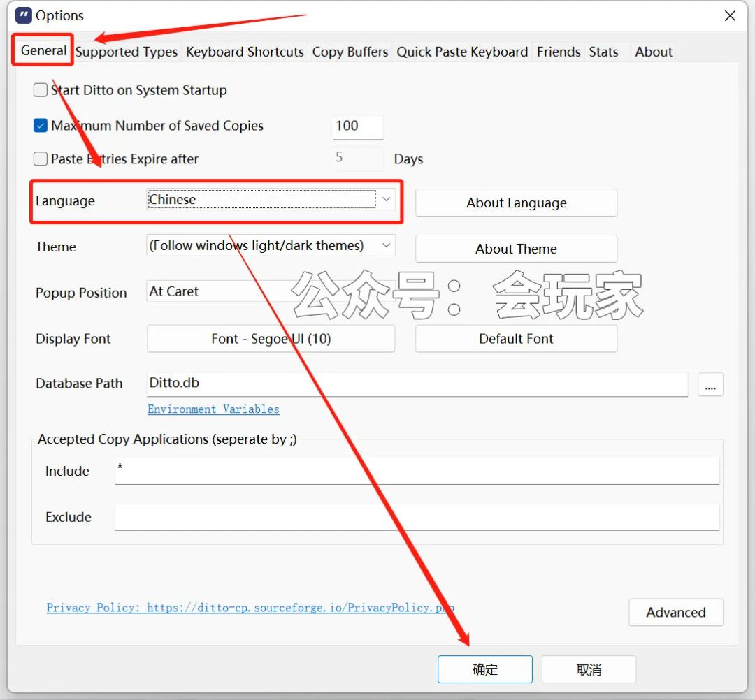Switch to the Copy Buffers tab

pyautogui.click(x=350, y=52)
